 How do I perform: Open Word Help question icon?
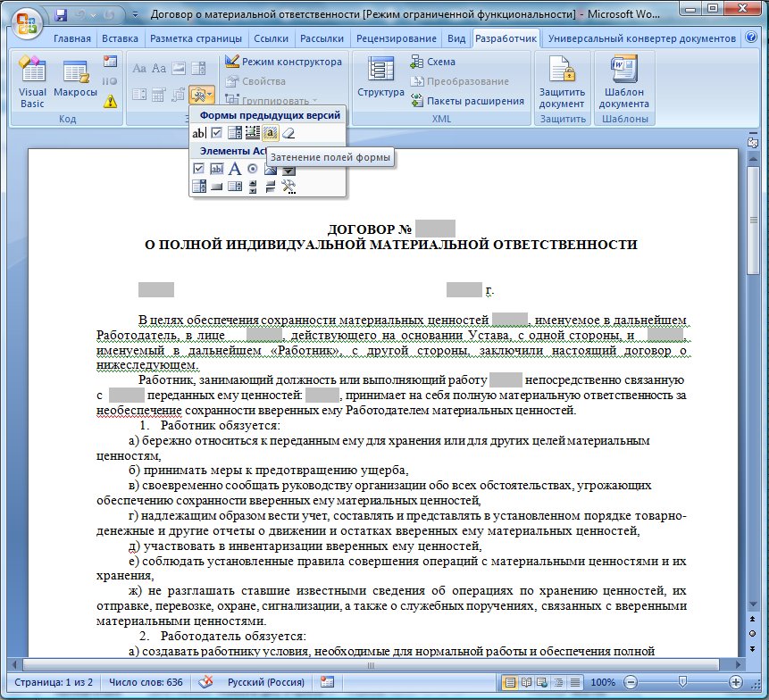pyautogui.click(x=751, y=37)
